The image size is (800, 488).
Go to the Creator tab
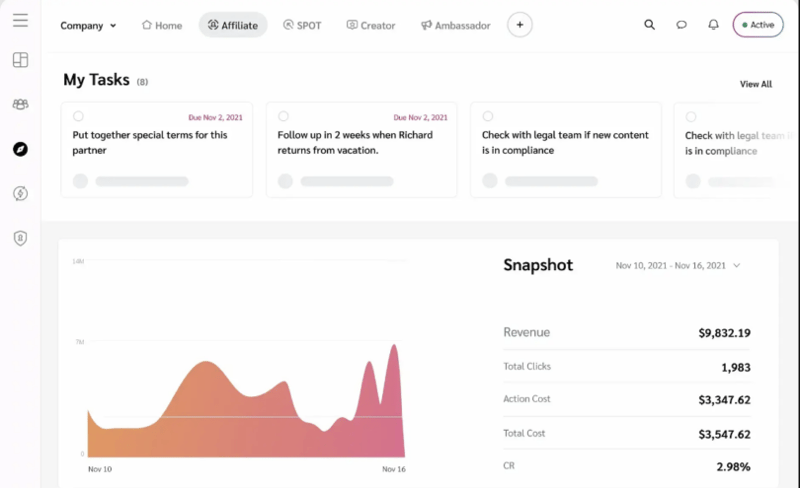(x=371, y=25)
